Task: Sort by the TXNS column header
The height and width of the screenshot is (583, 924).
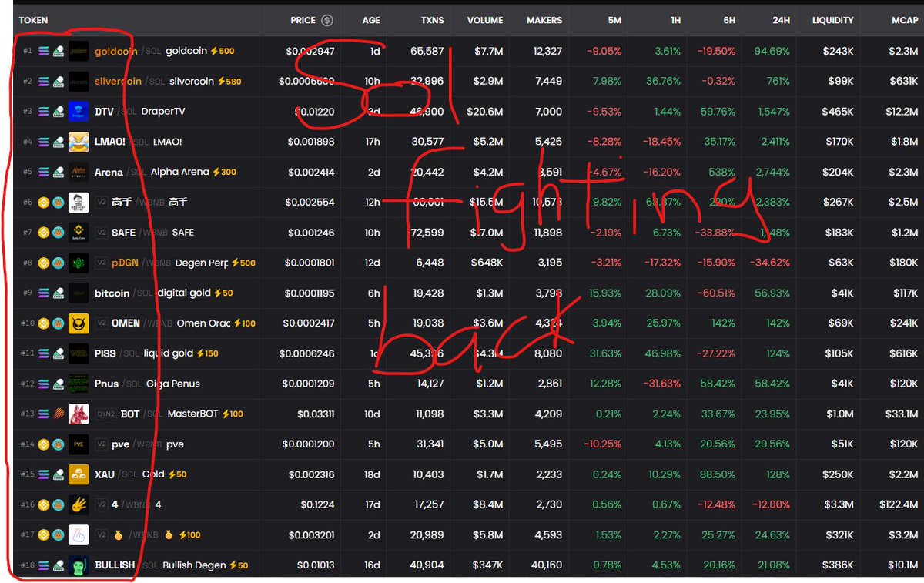Action: tap(433, 20)
